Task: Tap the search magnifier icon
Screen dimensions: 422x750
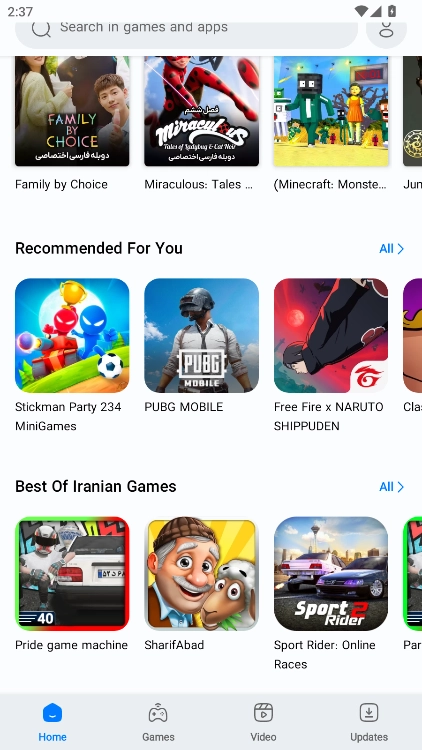Action: point(41,28)
